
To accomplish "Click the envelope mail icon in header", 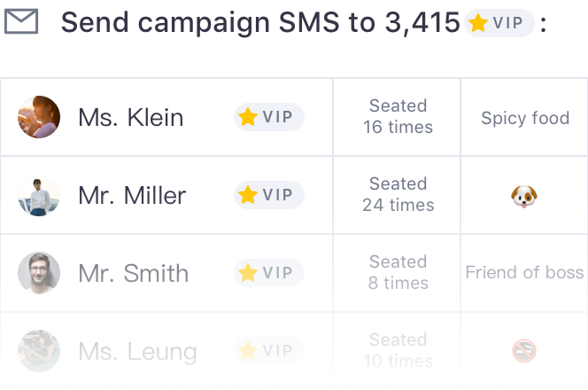I will 20,22.
